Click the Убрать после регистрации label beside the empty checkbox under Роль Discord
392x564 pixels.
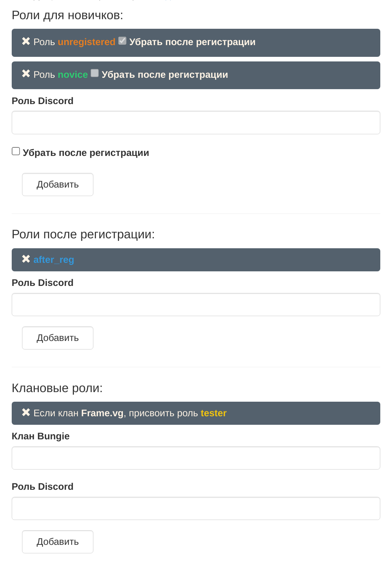pos(86,153)
